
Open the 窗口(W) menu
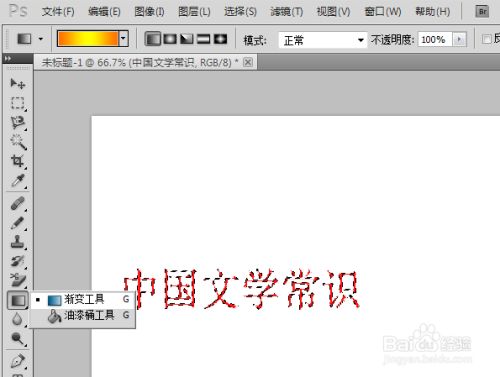click(x=383, y=12)
